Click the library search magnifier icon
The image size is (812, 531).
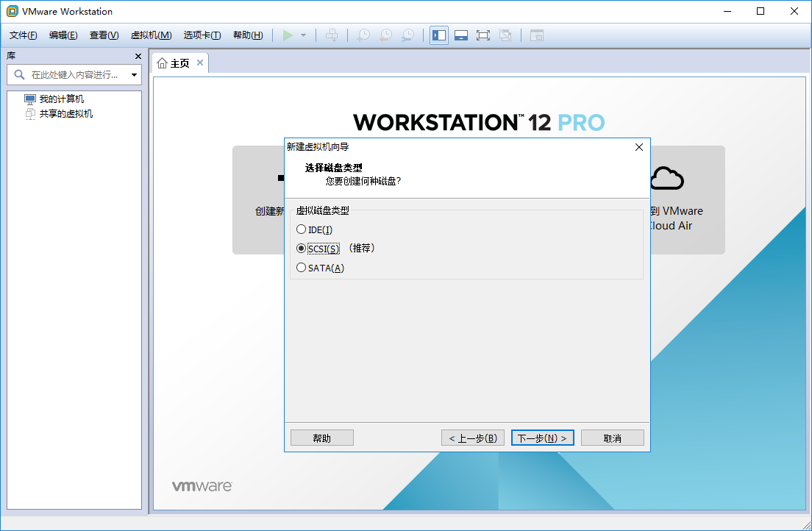tap(19, 74)
